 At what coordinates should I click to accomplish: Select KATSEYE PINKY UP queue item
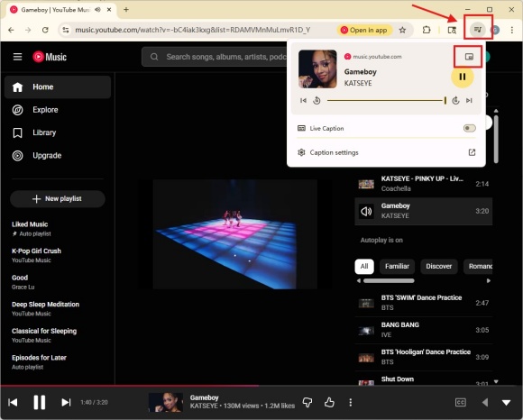[423, 184]
